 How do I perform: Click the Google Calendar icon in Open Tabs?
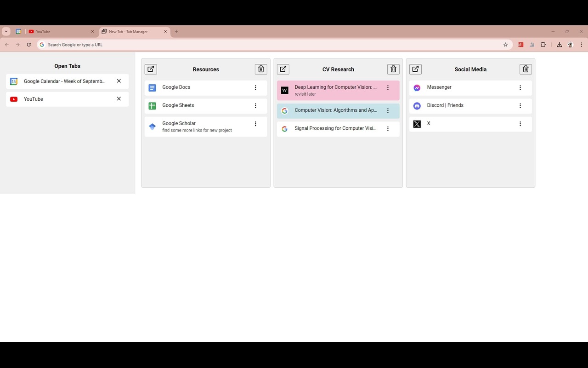click(x=14, y=81)
